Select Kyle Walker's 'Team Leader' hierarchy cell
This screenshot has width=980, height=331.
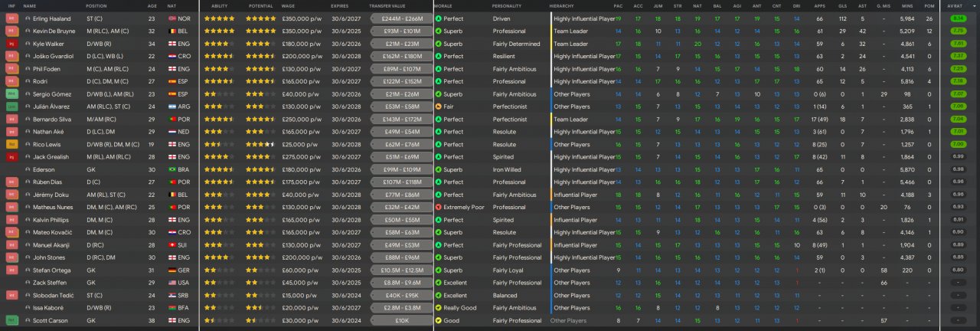coord(570,44)
